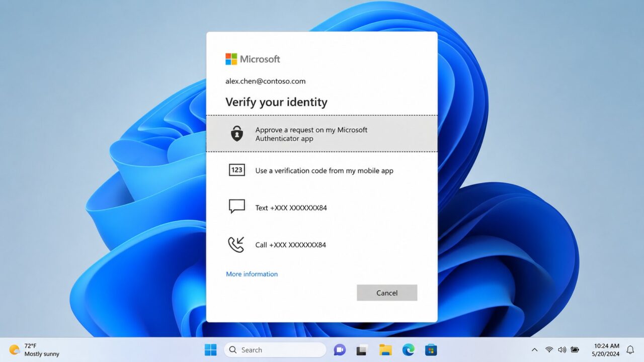
Task: Open the notification bell
Action: click(630, 350)
